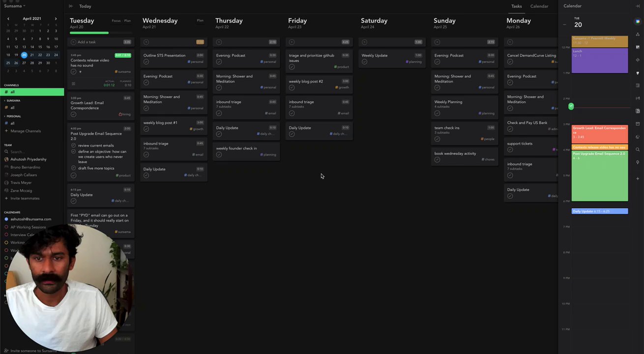
Task: Complete weekly blog post #1 task
Action: pyautogui.click(x=146, y=129)
